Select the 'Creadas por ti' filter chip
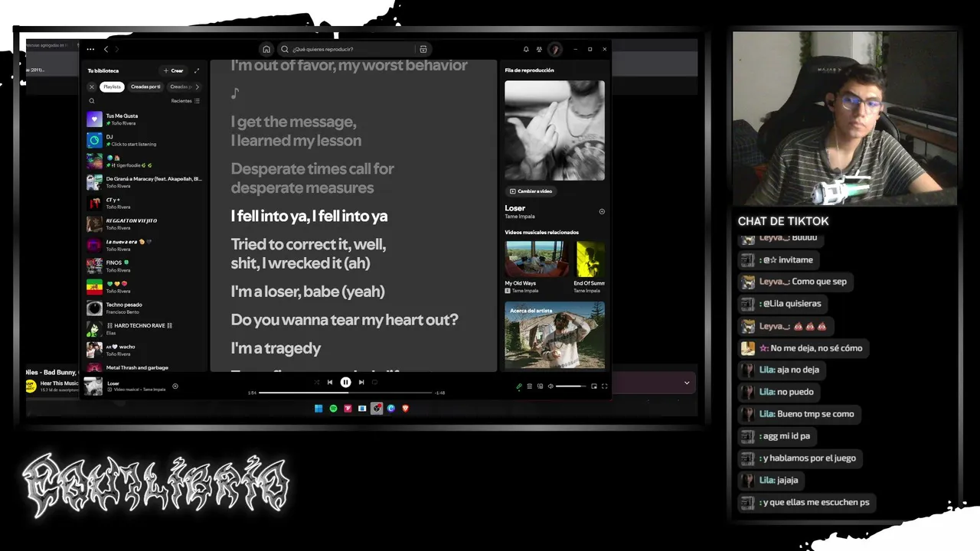This screenshot has height=551, width=980. (145, 86)
